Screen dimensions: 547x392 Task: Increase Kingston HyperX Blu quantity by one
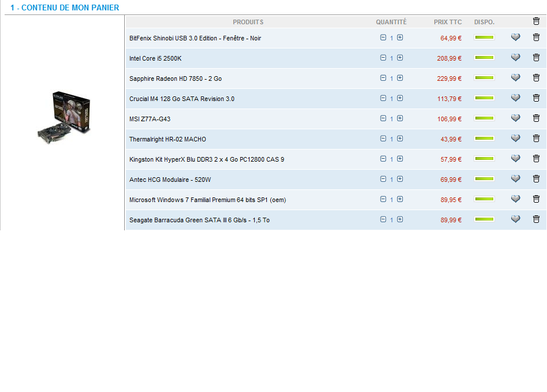[x=400, y=159]
